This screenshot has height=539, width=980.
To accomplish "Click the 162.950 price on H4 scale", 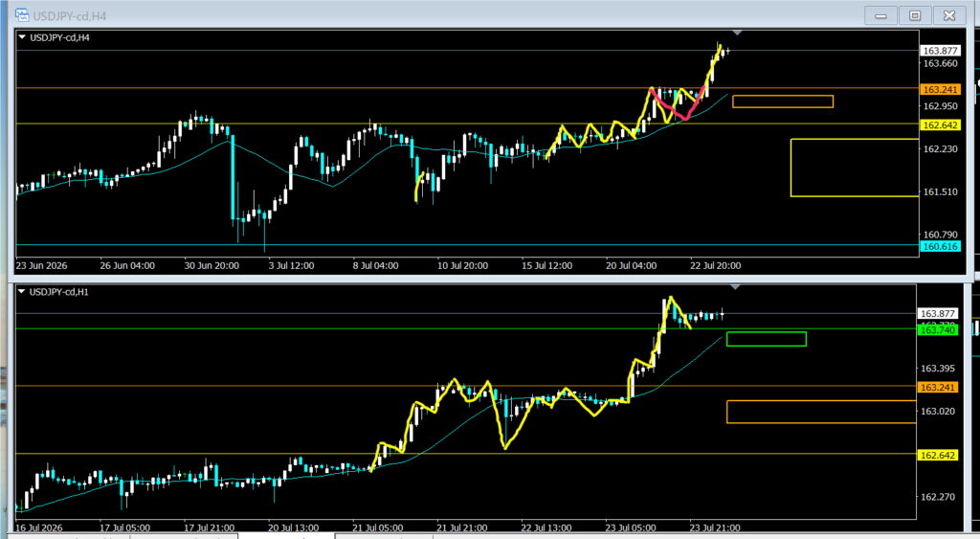I will tap(940, 105).
